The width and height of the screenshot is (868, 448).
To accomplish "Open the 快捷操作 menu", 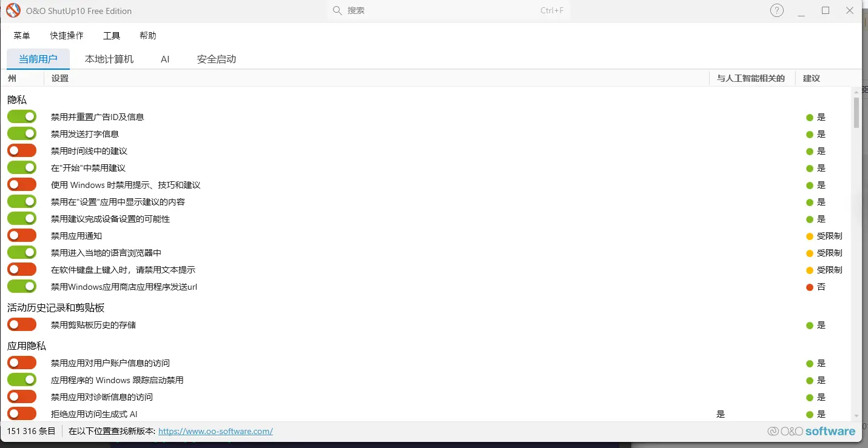I will click(x=67, y=36).
